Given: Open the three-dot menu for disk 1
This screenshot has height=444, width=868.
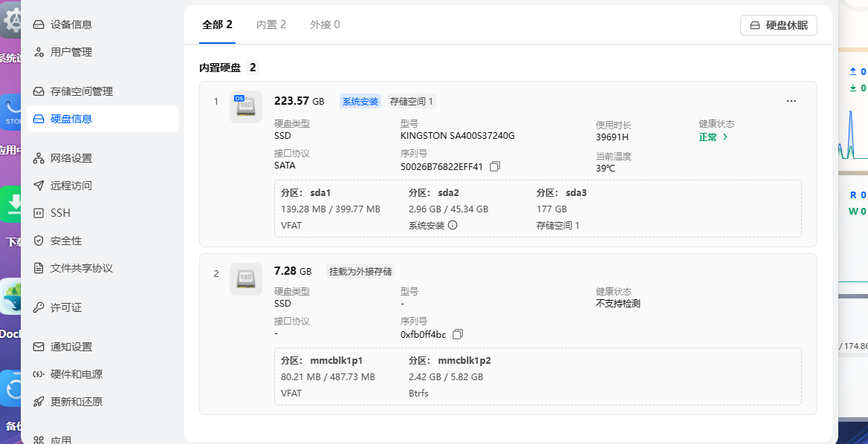Looking at the screenshot, I should (791, 101).
